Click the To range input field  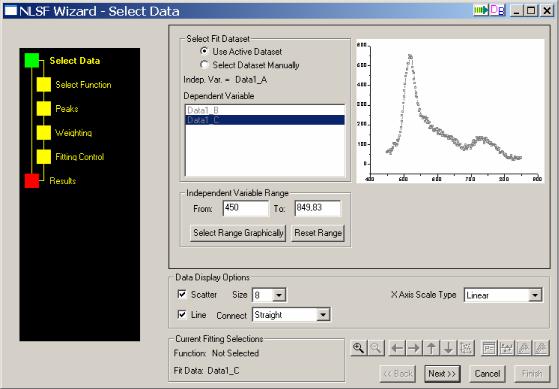click(317, 208)
